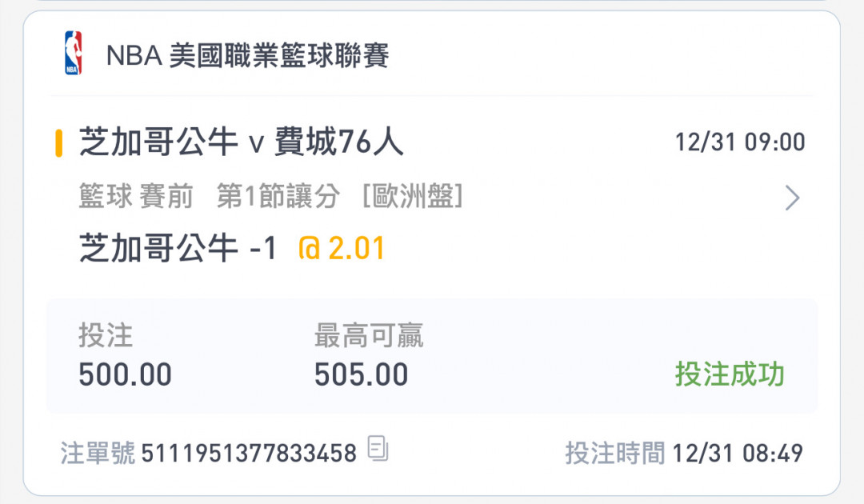The width and height of the screenshot is (864, 504).
Task: Select the 芝加哥公牛 -1 handicap pick
Action: (178, 249)
